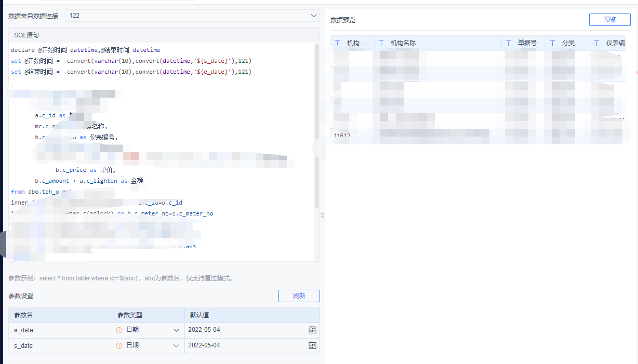Screen dimensions: 638x364
Task: Click text-type icon of 单据号 column
Action: [509, 43]
